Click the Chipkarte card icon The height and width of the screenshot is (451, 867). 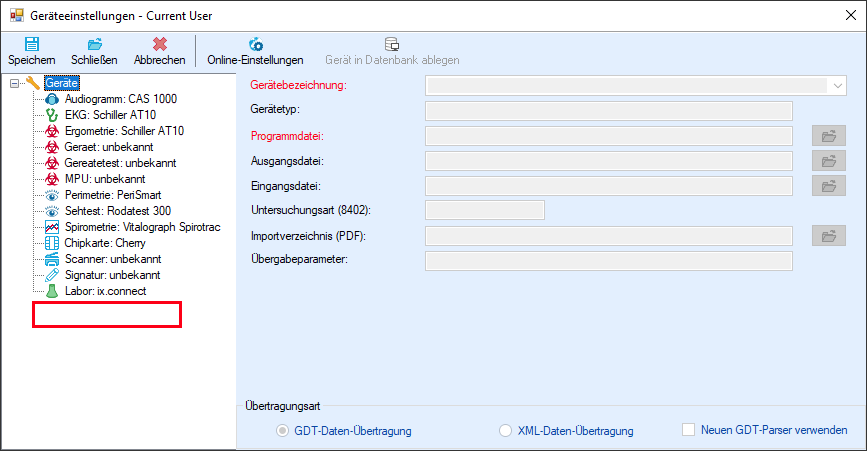click(52, 243)
